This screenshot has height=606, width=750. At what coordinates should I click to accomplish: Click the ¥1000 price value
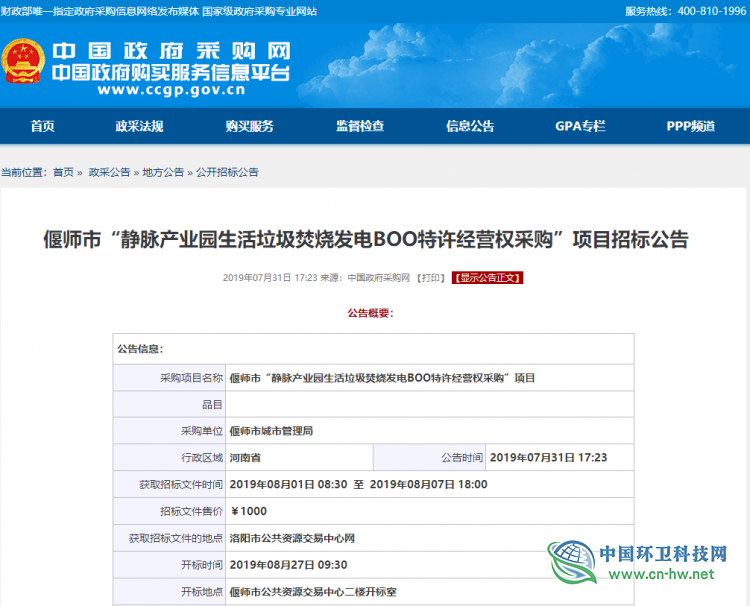249,511
